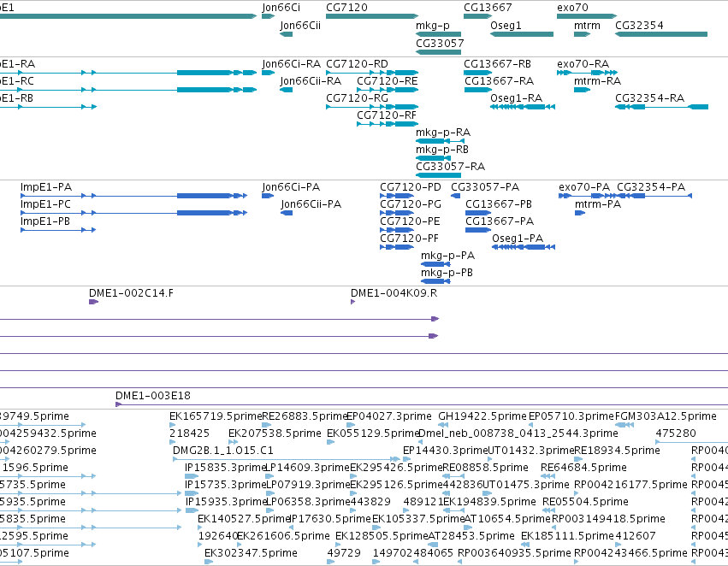Click the mtrm gene label
The width and height of the screenshot is (728, 566).
(587, 25)
